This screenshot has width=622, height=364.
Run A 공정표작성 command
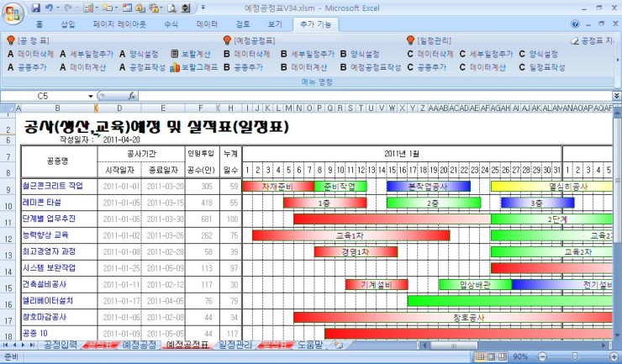(x=142, y=67)
